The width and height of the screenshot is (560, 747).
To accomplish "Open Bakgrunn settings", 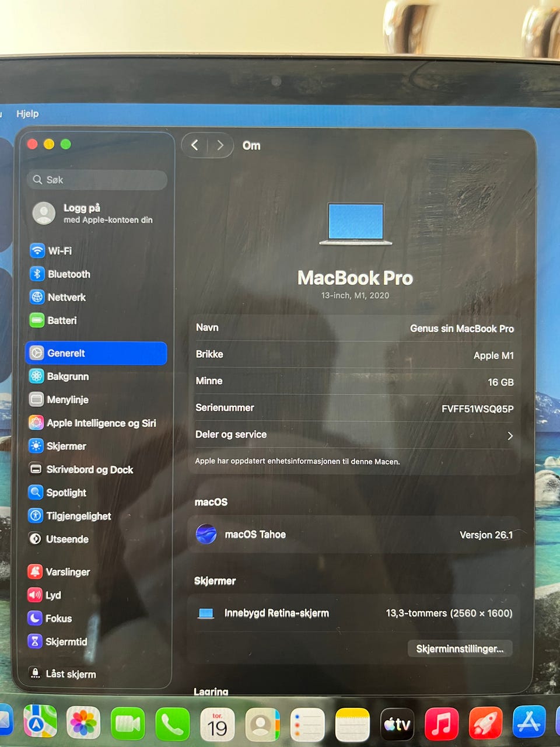I will (x=59, y=376).
